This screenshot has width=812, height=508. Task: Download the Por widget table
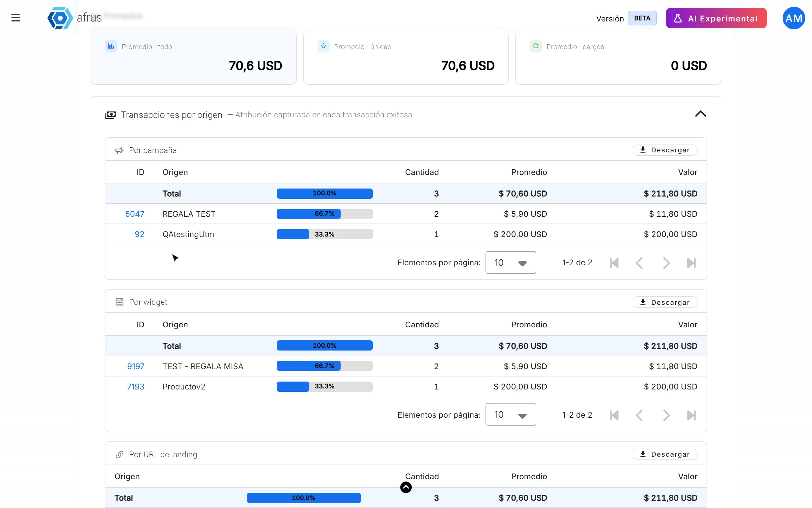(x=665, y=302)
